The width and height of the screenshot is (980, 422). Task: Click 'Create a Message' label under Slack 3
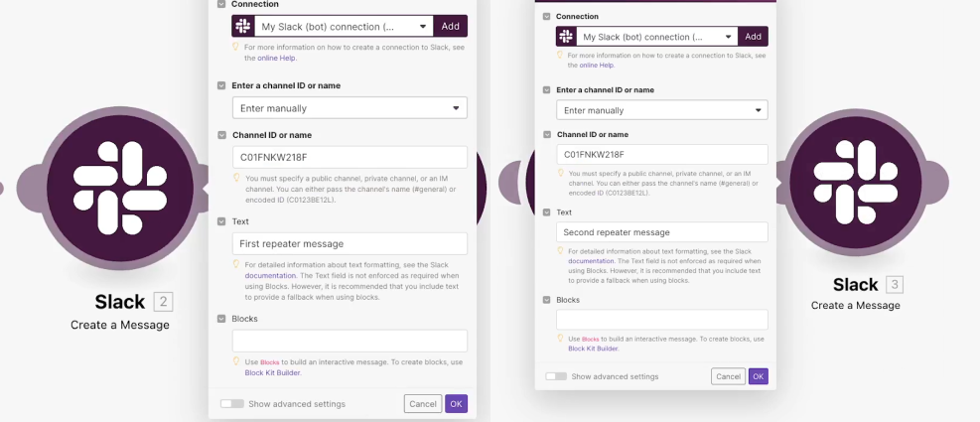pos(856,305)
